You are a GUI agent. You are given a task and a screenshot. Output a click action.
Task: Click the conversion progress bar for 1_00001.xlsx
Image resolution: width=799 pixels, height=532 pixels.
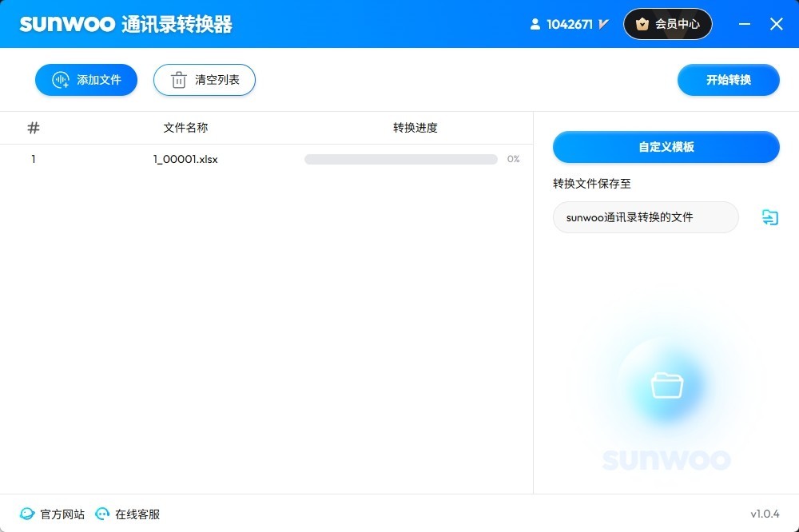401,160
